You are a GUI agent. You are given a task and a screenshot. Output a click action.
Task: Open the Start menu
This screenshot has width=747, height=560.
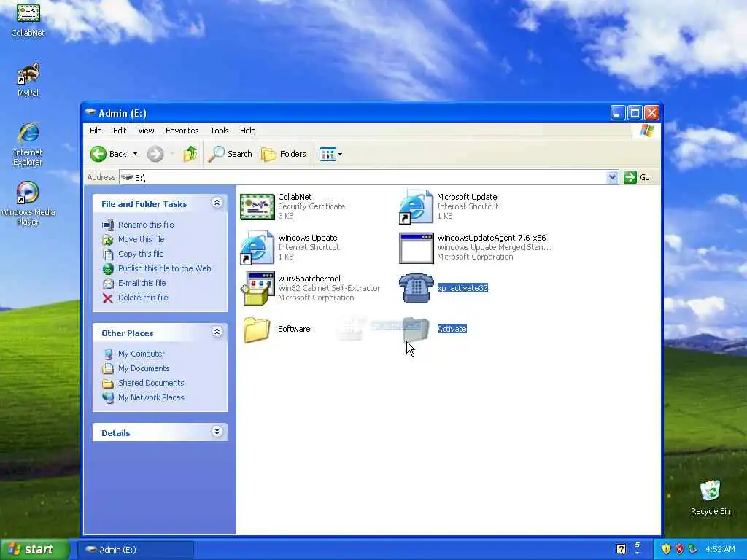click(35, 549)
